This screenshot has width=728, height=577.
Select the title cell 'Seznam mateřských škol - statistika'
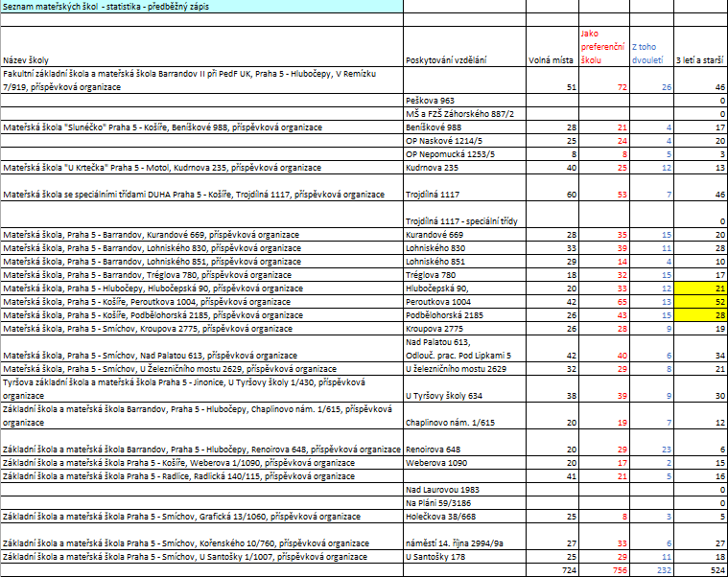coord(107,7)
